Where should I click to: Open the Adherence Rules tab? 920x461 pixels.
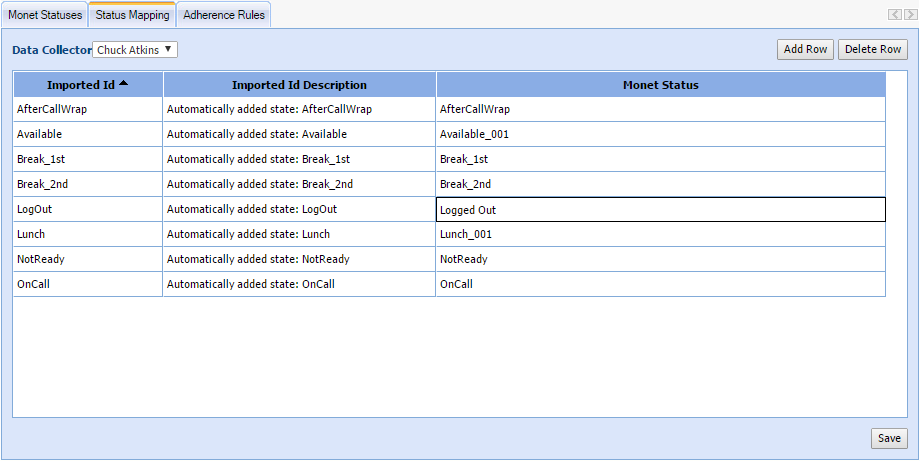(x=223, y=15)
